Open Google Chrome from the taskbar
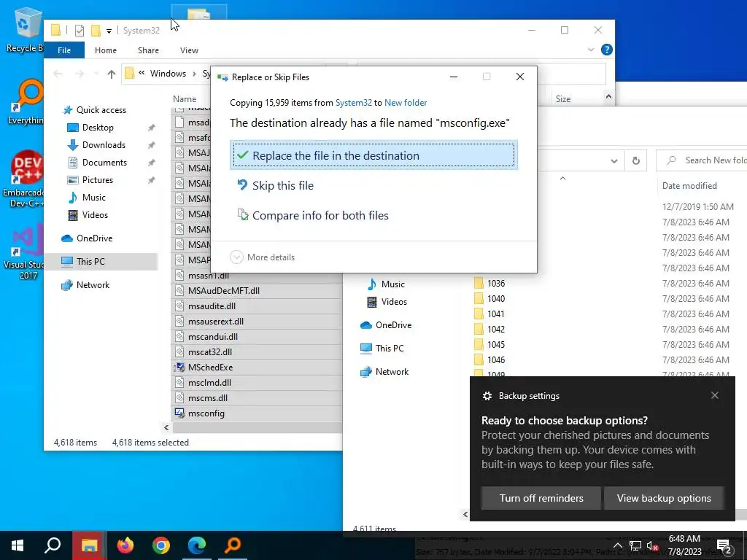 (161, 545)
